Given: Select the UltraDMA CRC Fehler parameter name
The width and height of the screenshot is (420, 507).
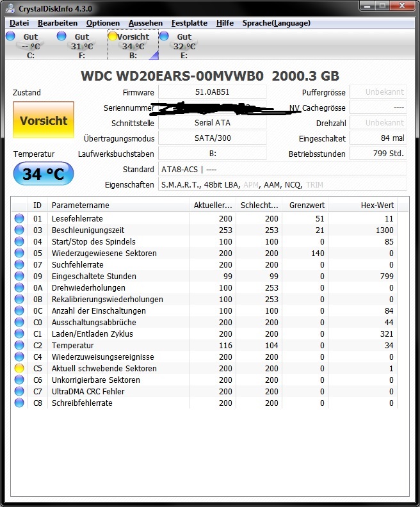Looking at the screenshot, I should click(x=88, y=392).
